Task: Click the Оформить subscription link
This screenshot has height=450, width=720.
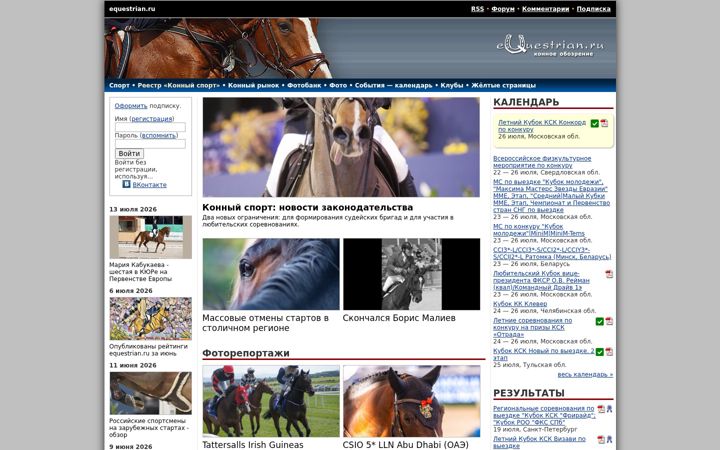Action: pos(131,106)
